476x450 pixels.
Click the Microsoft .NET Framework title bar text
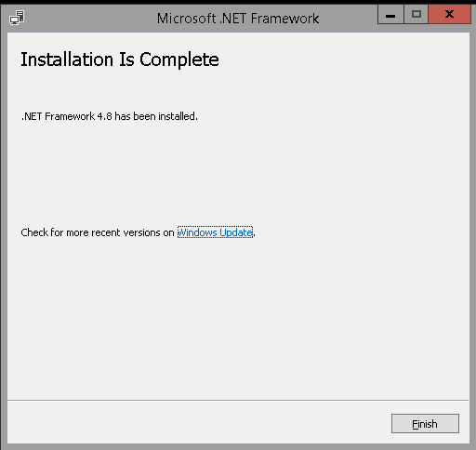[238, 19]
